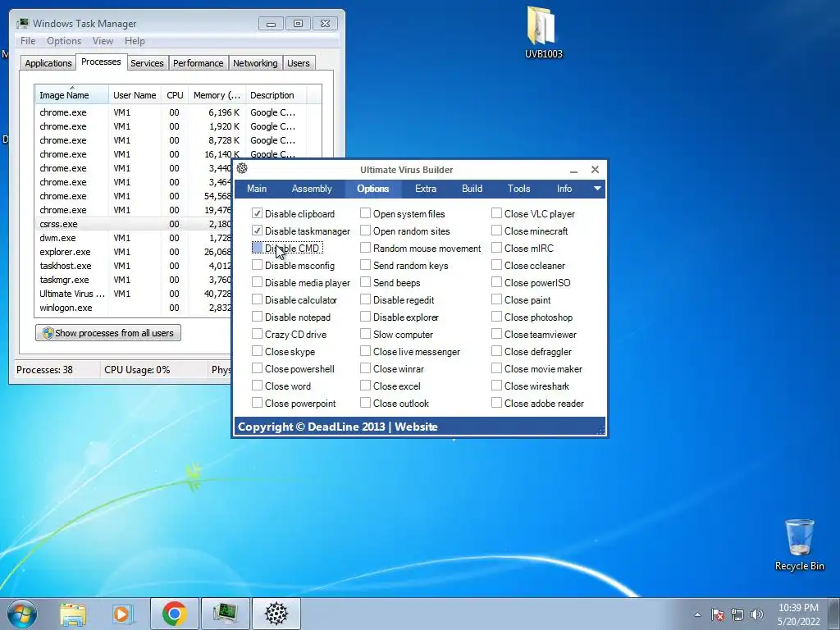Click the Task Manager title bar icon

point(22,24)
